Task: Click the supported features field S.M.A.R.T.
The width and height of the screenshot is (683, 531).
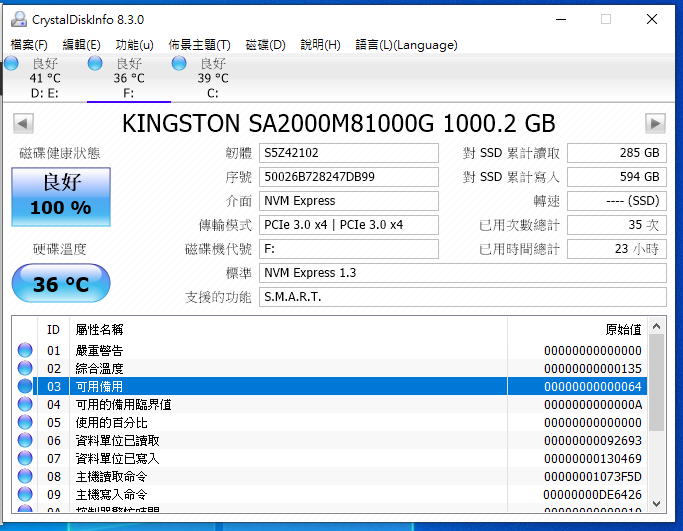Action: 463,297
